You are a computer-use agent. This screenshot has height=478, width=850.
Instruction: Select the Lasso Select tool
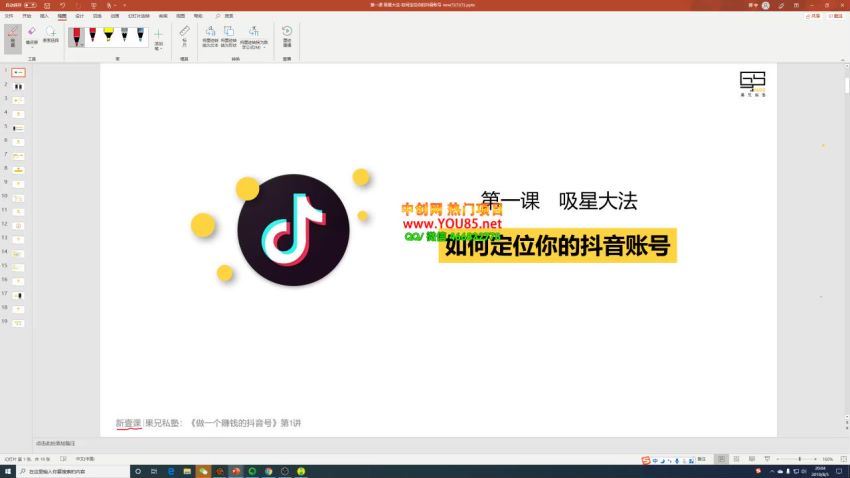(x=51, y=34)
